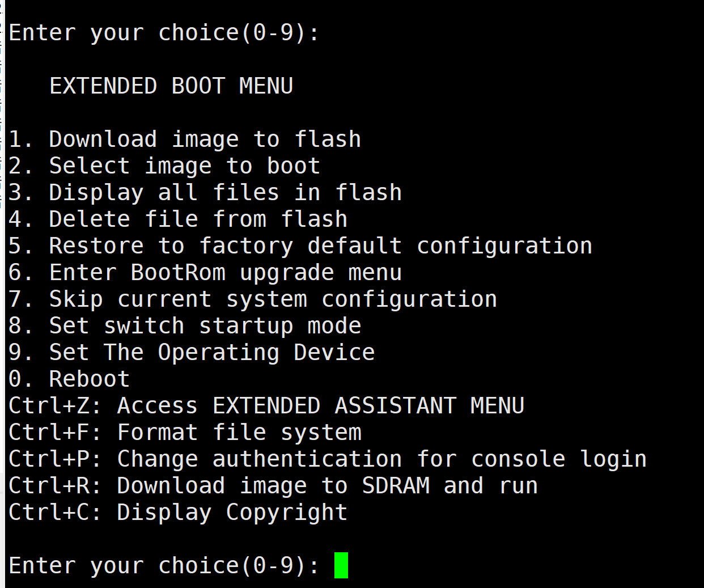704x588 pixels.
Task: Click the Ctrl+F Format file system line
Action: [185, 433]
